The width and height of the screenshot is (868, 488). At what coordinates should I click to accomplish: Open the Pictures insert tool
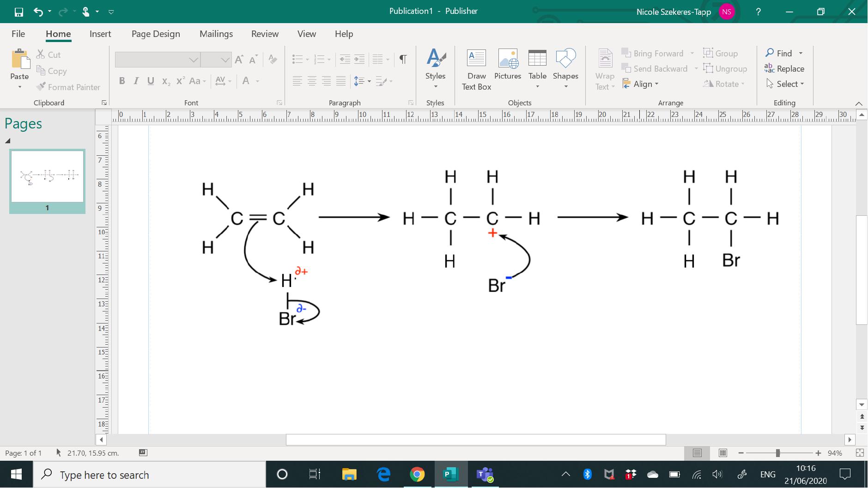pyautogui.click(x=508, y=59)
